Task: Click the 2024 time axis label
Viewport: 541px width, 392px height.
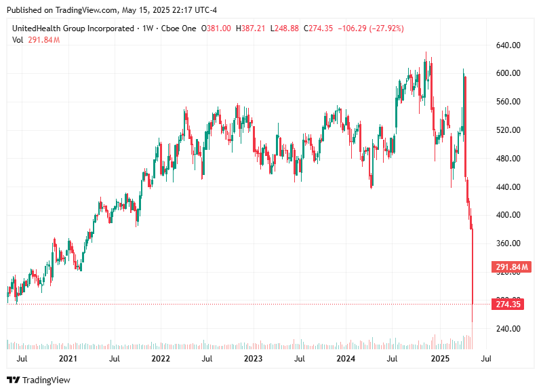Action: tap(346, 359)
